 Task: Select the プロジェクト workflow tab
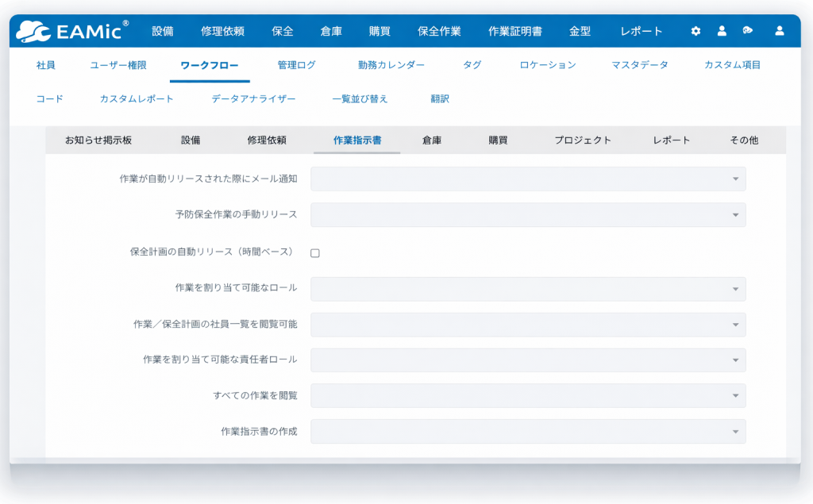(x=583, y=140)
